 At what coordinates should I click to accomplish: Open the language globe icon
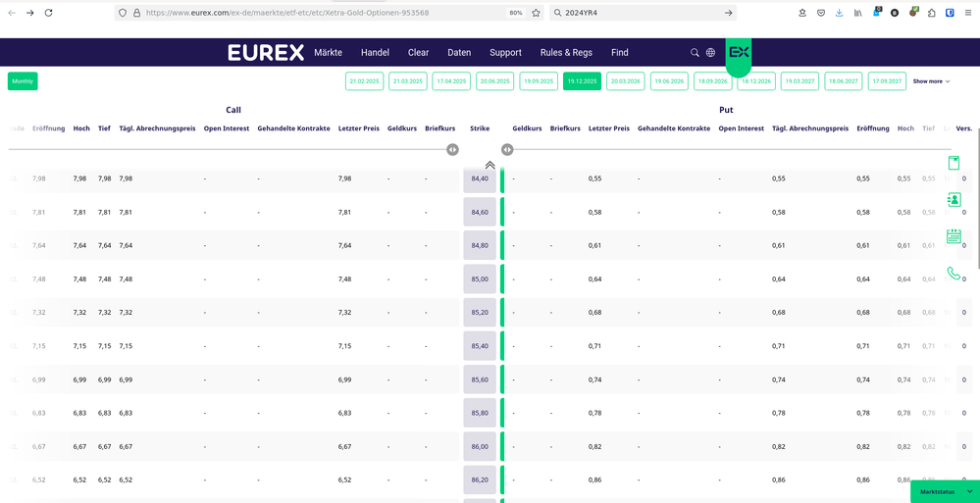click(710, 53)
